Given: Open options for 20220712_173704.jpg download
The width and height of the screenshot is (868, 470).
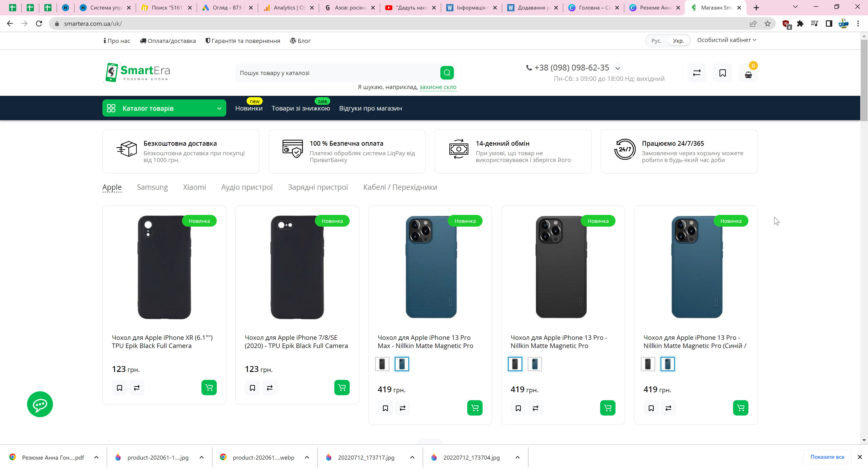Looking at the screenshot, I should pos(518,457).
